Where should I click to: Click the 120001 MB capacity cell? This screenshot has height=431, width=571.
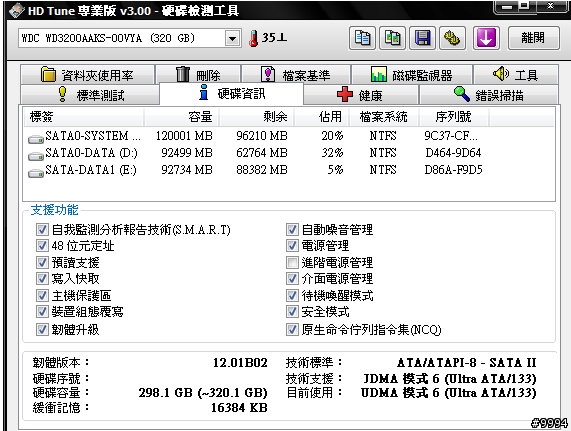click(184, 136)
